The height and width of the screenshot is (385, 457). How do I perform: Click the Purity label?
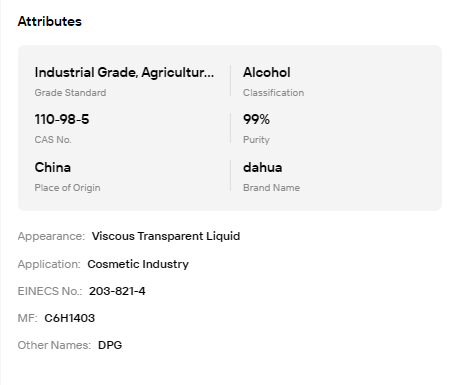[x=256, y=140]
